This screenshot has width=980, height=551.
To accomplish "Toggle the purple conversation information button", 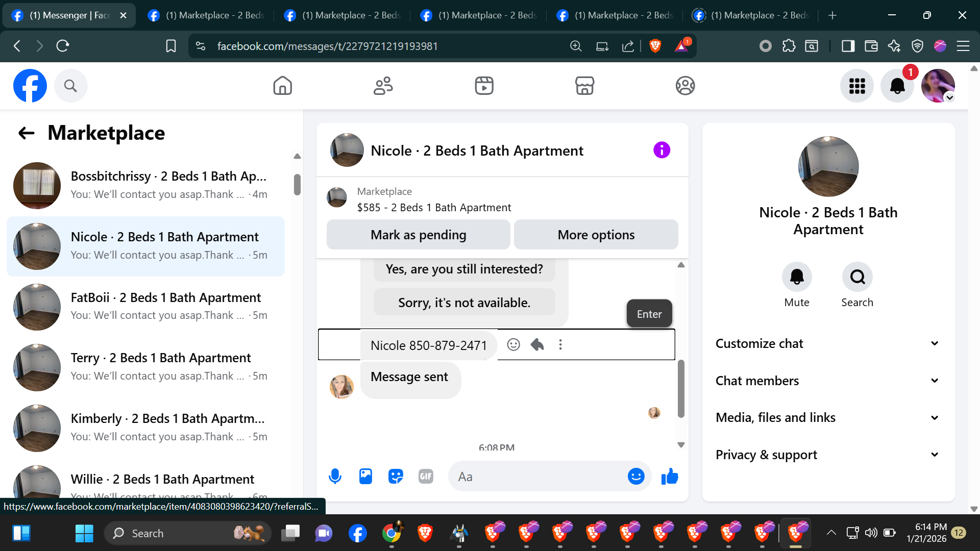I will pyautogui.click(x=661, y=150).
